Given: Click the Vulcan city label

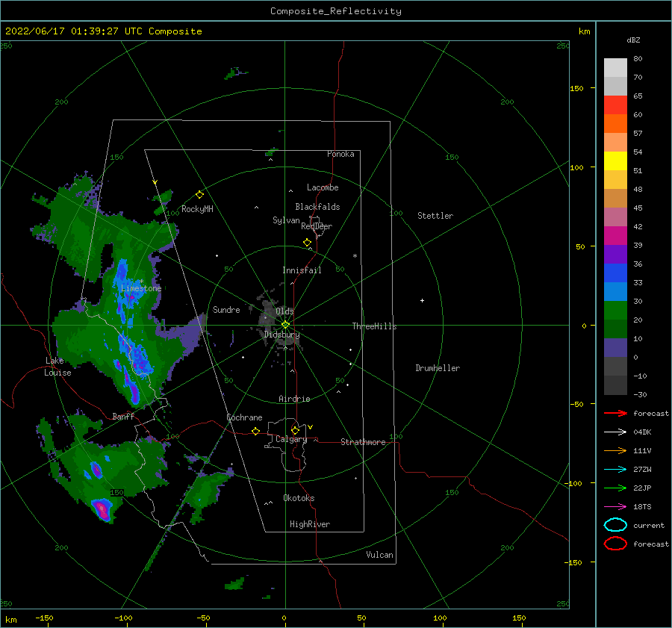Looking at the screenshot, I should click(x=379, y=555).
